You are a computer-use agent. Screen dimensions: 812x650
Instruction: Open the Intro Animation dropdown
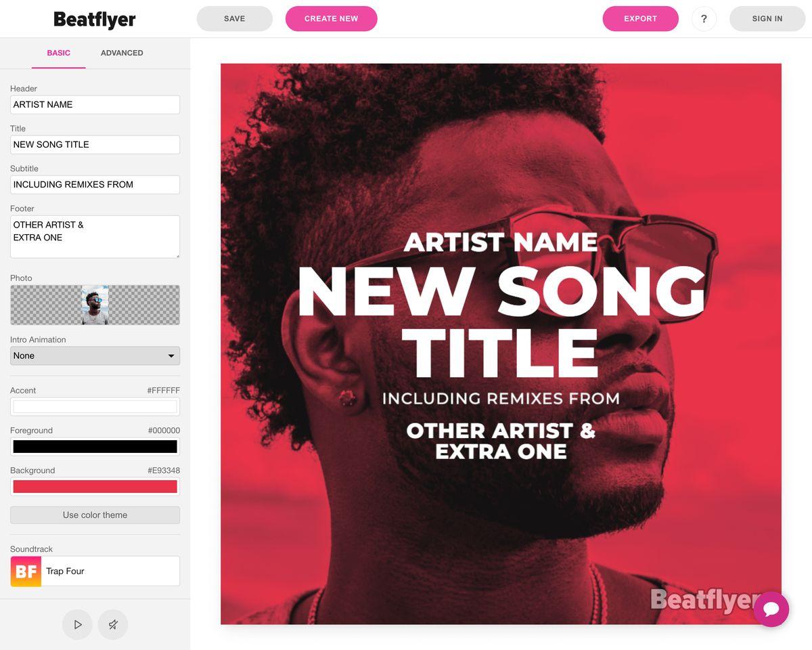point(95,355)
